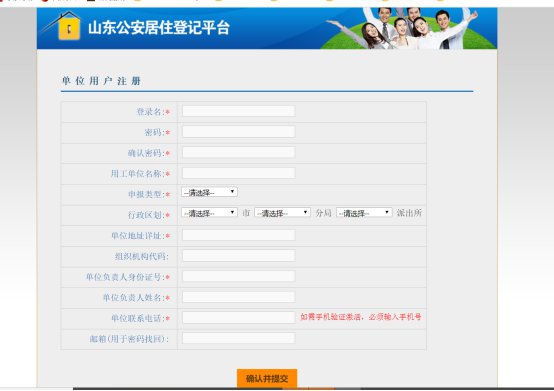This screenshot has width=554, height=391.
Task: Click the 单位用户注册 section heading
Action: click(101, 81)
